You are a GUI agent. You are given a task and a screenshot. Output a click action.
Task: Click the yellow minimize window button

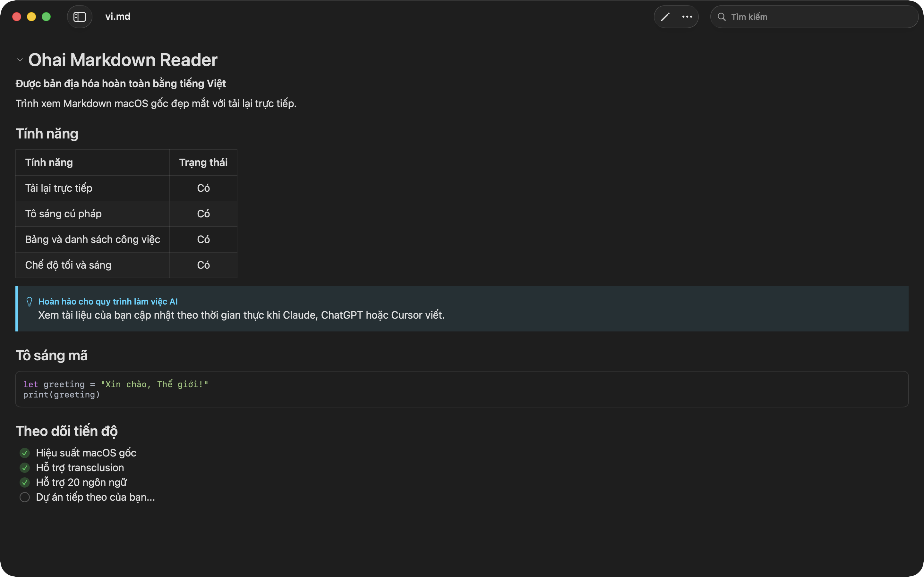click(31, 17)
